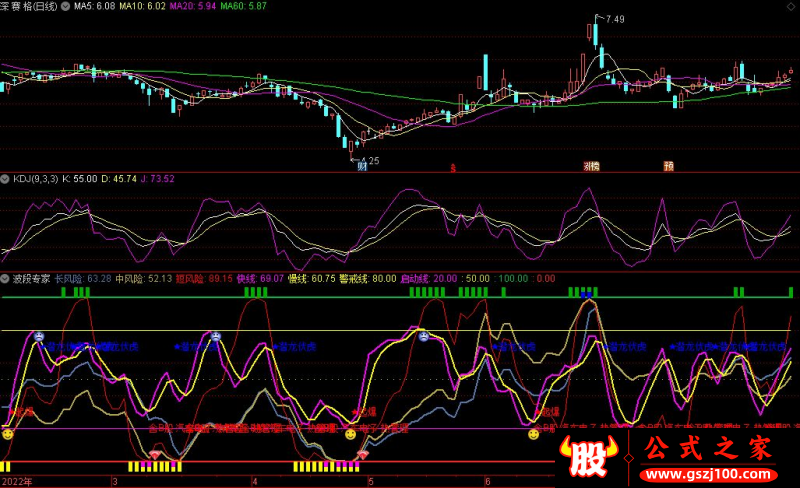
Task: Click the first blue sad-face signal icon
Action: click(39, 336)
